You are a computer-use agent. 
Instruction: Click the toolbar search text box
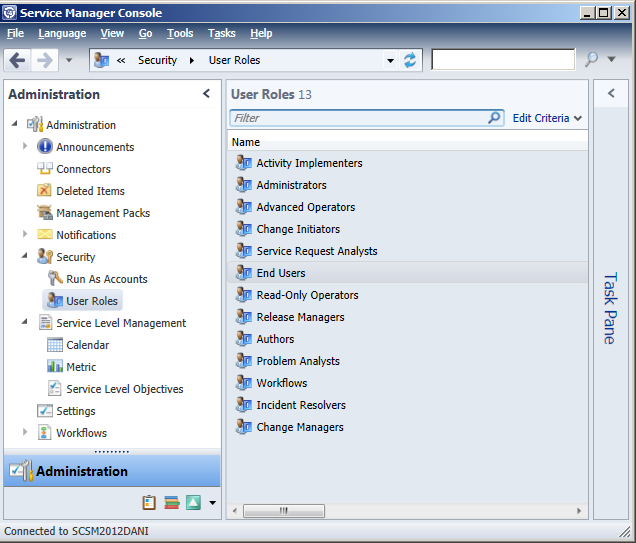pos(503,60)
